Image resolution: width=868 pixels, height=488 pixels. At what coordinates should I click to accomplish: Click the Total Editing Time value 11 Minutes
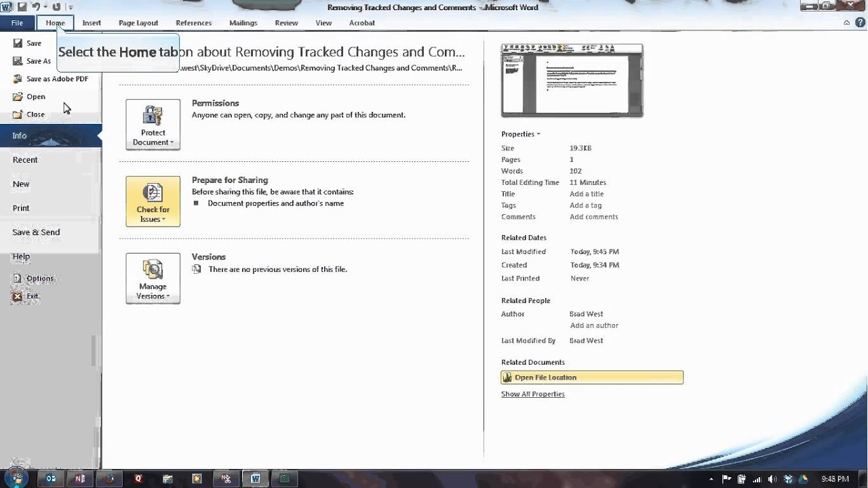(588, 182)
